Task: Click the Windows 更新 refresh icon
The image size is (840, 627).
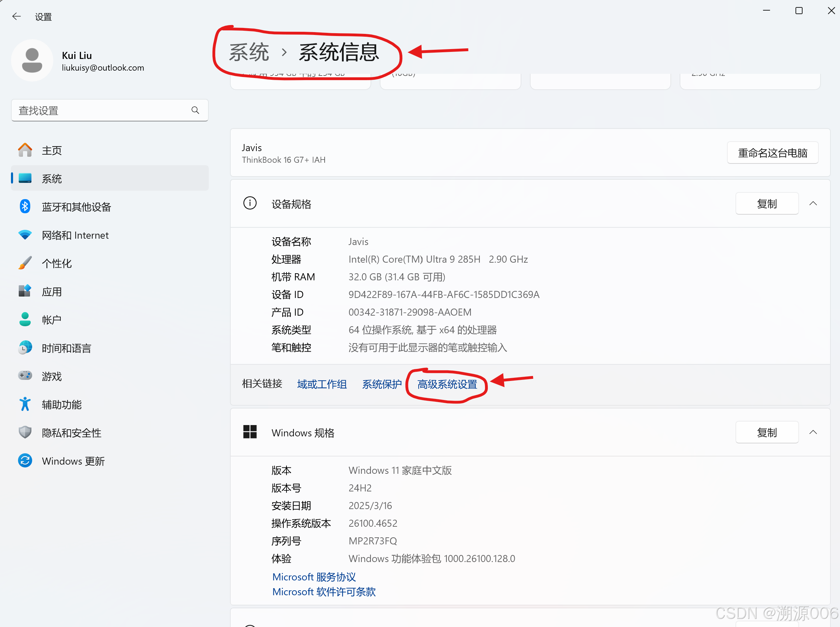Action: coord(25,461)
